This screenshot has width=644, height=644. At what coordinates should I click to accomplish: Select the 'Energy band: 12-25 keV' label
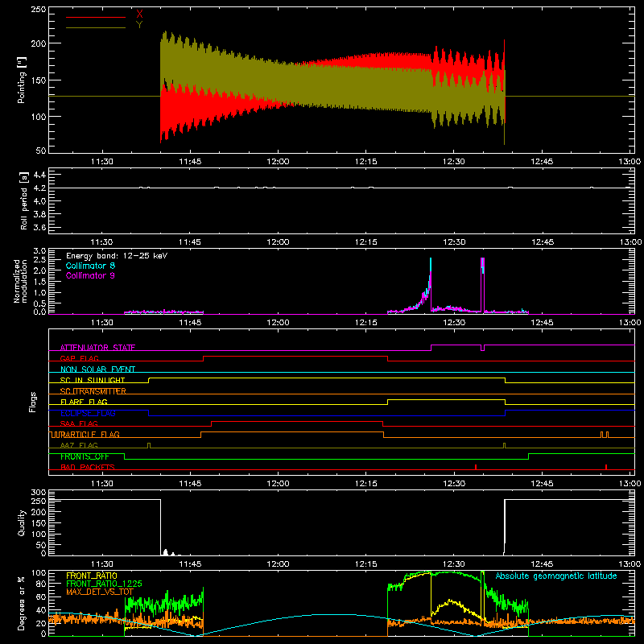[117, 256]
